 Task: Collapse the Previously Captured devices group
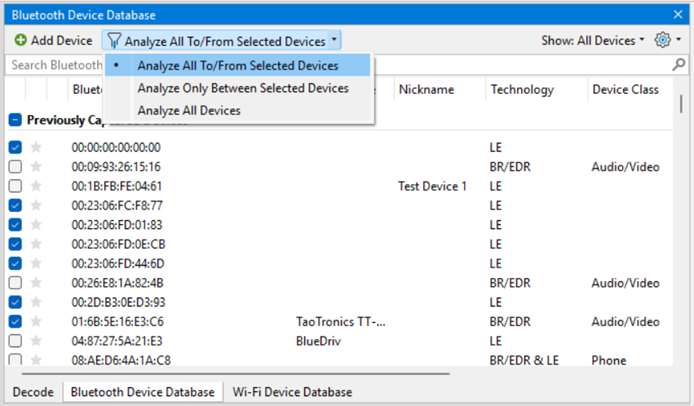tap(15, 120)
